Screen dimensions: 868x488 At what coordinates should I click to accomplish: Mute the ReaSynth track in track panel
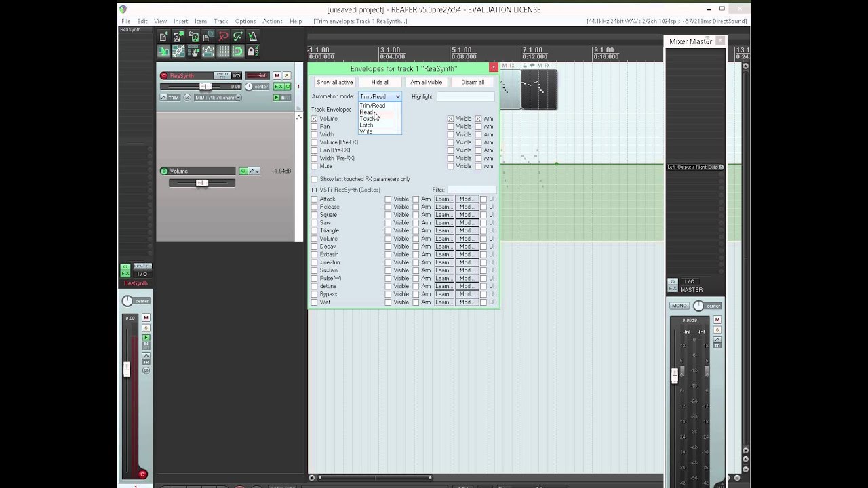[277, 75]
